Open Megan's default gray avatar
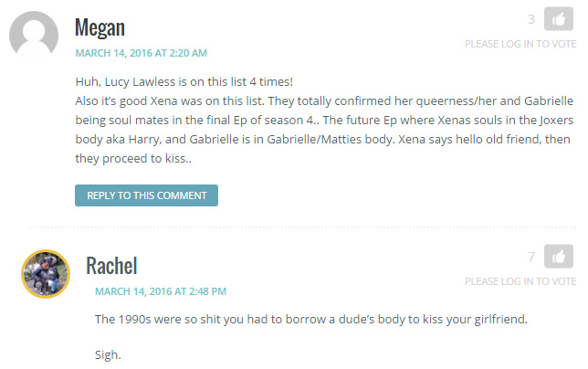This screenshot has height=369, width=588. pyautogui.click(x=34, y=36)
